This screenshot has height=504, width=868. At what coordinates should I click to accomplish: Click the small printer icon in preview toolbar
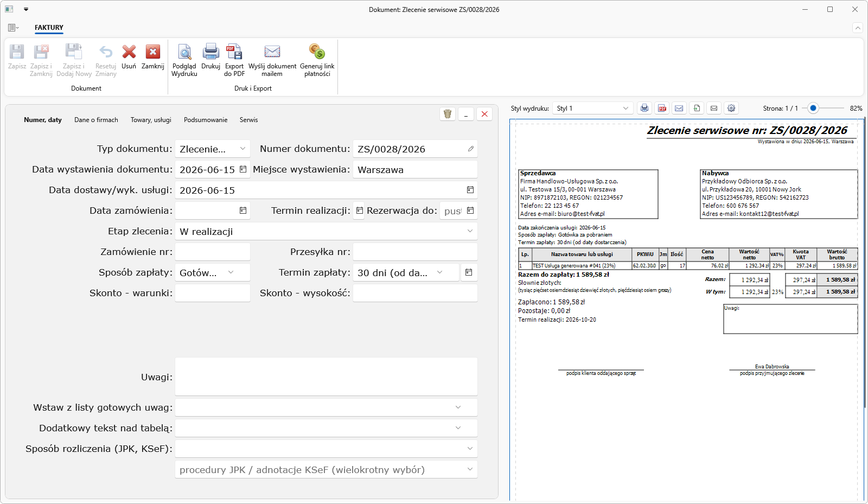pos(644,108)
